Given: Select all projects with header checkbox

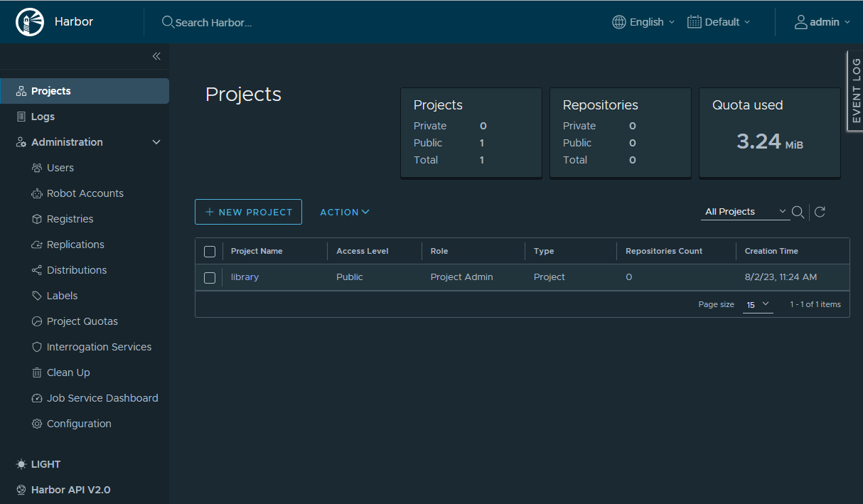Looking at the screenshot, I should tap(210, 252).
